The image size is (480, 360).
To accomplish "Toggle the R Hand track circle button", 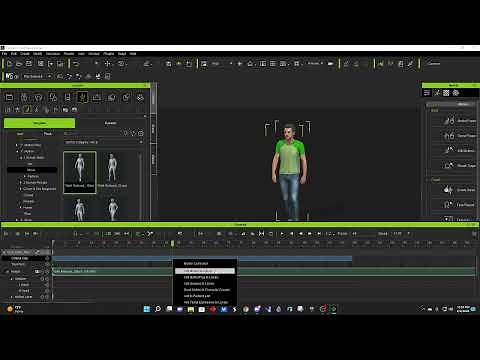I will tap(47, 291).
